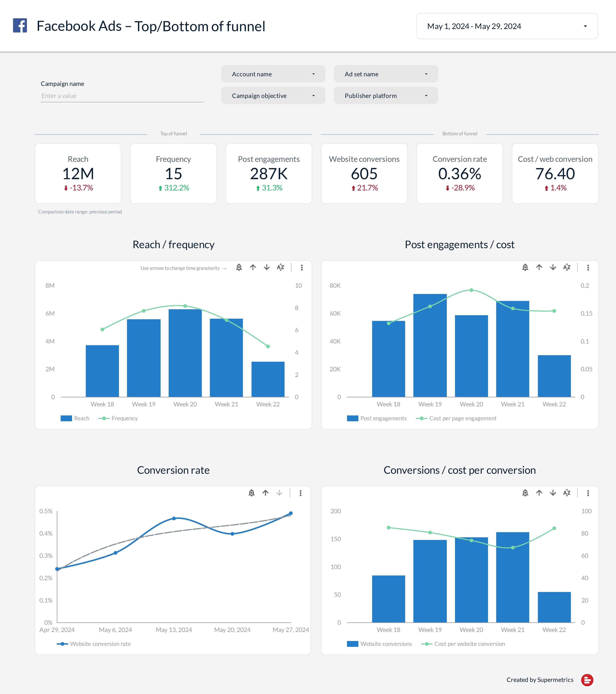Click the alert bell icon on Conversion rate chart

click(x=252, y=493)
